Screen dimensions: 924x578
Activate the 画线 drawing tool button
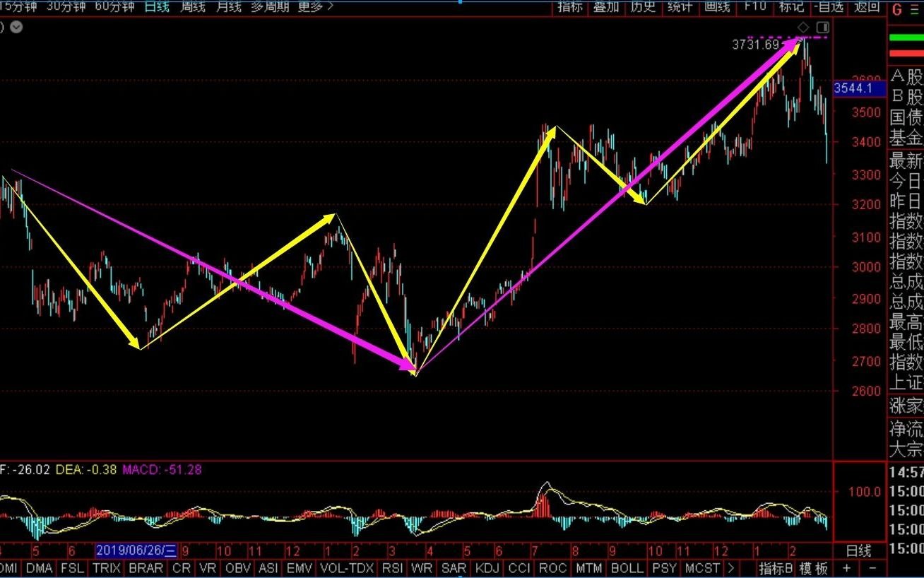pos(717,6)
